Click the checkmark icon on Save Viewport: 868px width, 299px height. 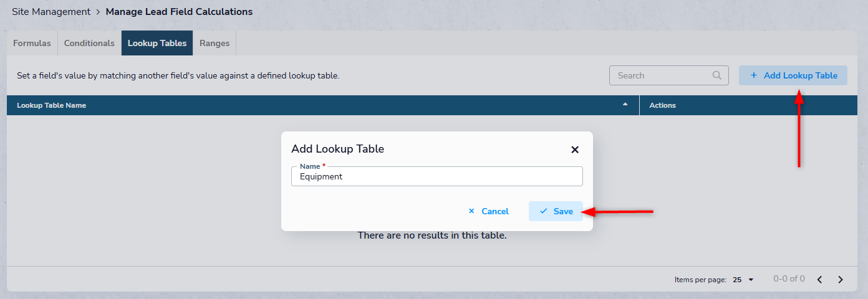coord(544,211)
